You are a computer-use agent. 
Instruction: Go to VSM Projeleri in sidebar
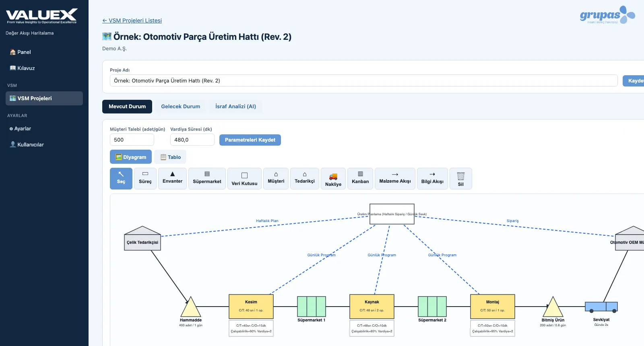[44, 98]
